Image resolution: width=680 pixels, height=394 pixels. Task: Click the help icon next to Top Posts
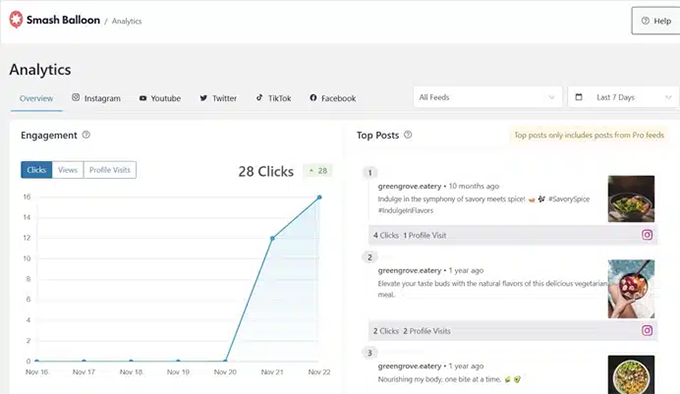point(408,135)
